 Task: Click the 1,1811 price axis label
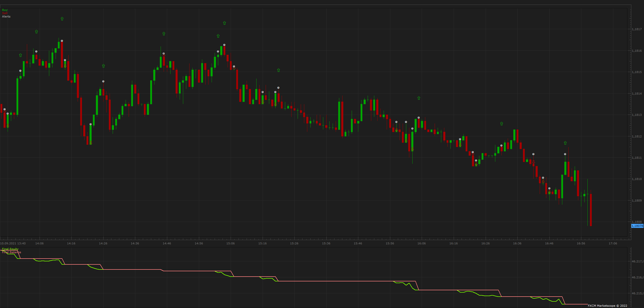(637, 158)
